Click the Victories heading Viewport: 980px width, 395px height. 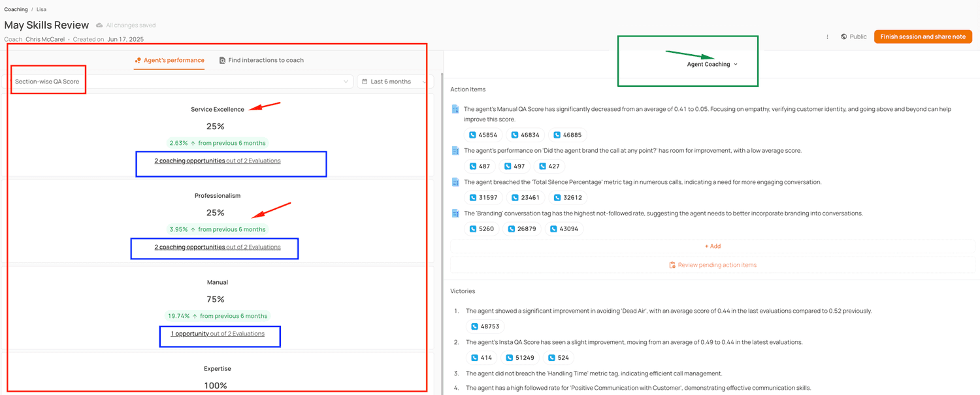click(463, 291)
